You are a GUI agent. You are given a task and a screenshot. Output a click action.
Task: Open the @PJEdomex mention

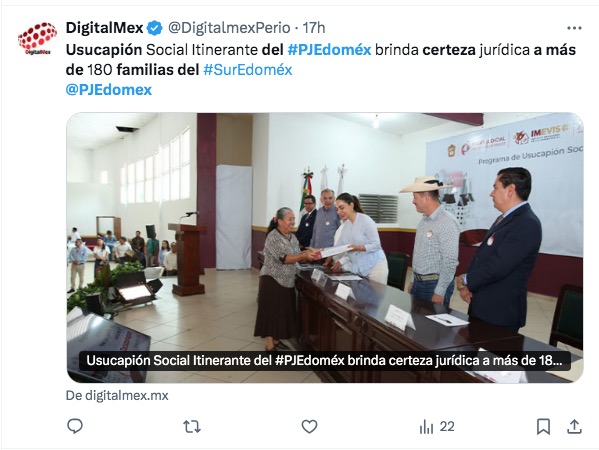(x=109, y=90)
